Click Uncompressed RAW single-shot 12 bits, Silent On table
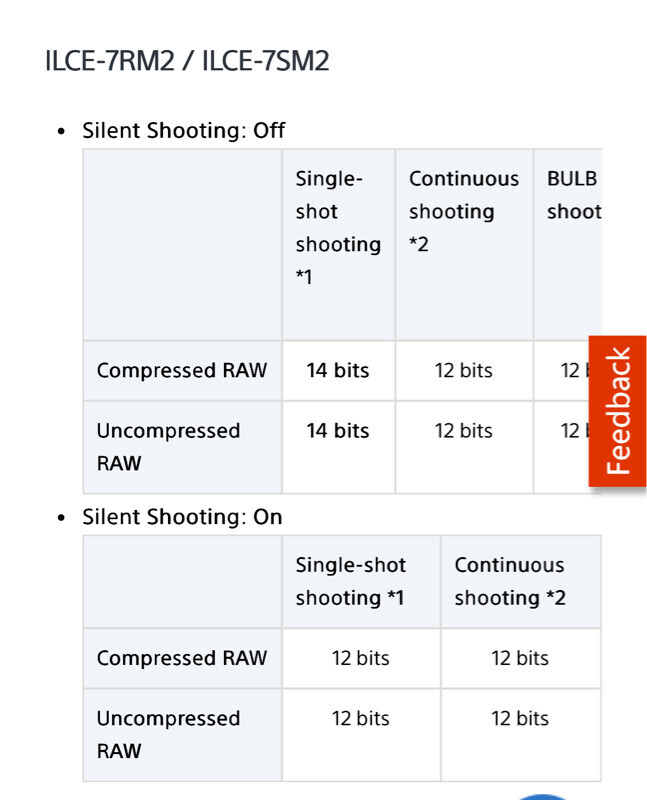Viewport: 647px width, 800px height. (x=361, y=718)
